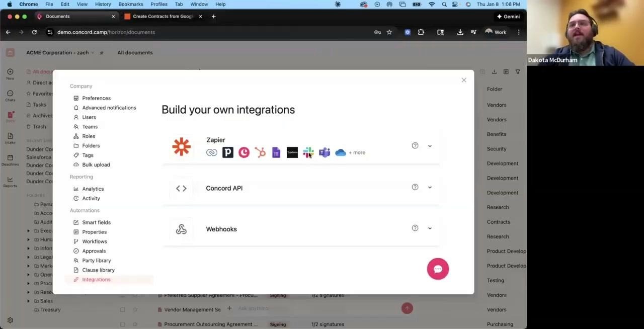This screenshot has height=329, width=644.
Task: Click the Zapier orange asterisk logo
Action: 181,146
